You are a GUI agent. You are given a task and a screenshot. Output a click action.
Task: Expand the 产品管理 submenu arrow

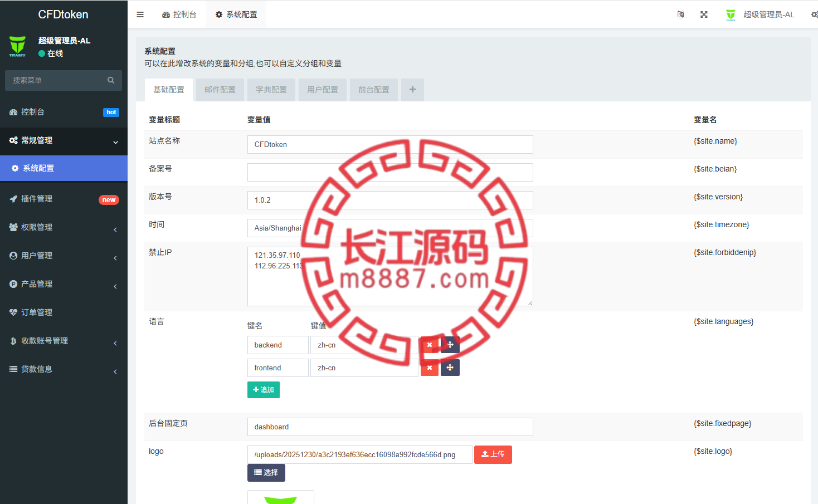pos(115,286)
